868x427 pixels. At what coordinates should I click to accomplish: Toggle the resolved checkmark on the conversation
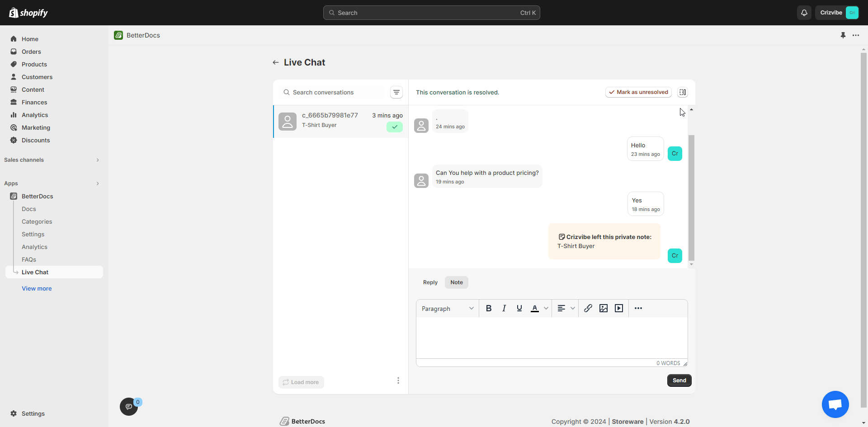tap(394, 127)
